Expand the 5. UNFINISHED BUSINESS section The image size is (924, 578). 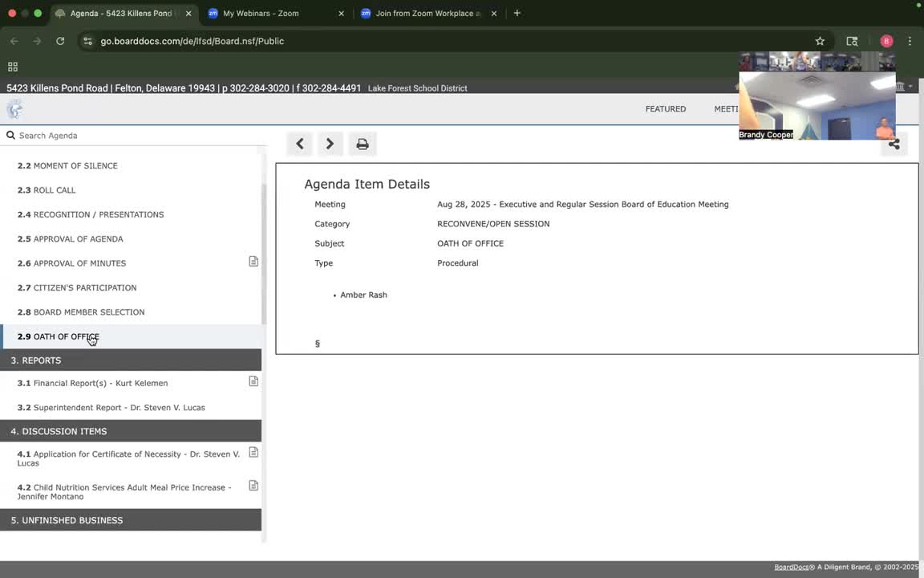(x=131, y=520)
